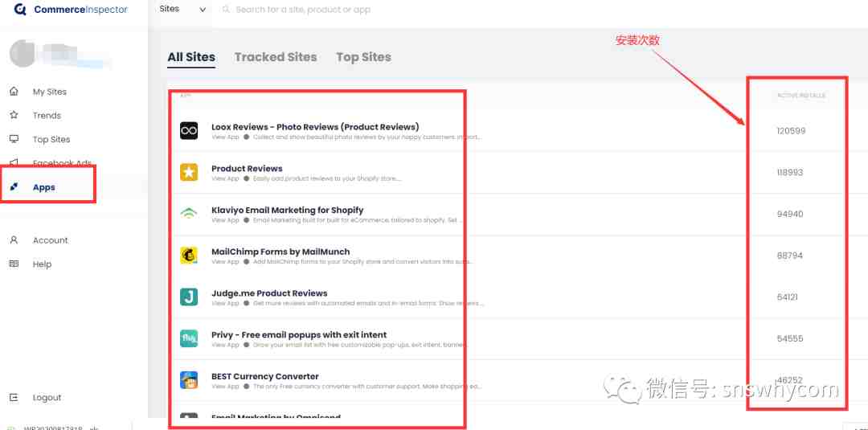The image size is (868, 430).
Task: Click the Klaviyo green signal icon
Action: [189, 214]
